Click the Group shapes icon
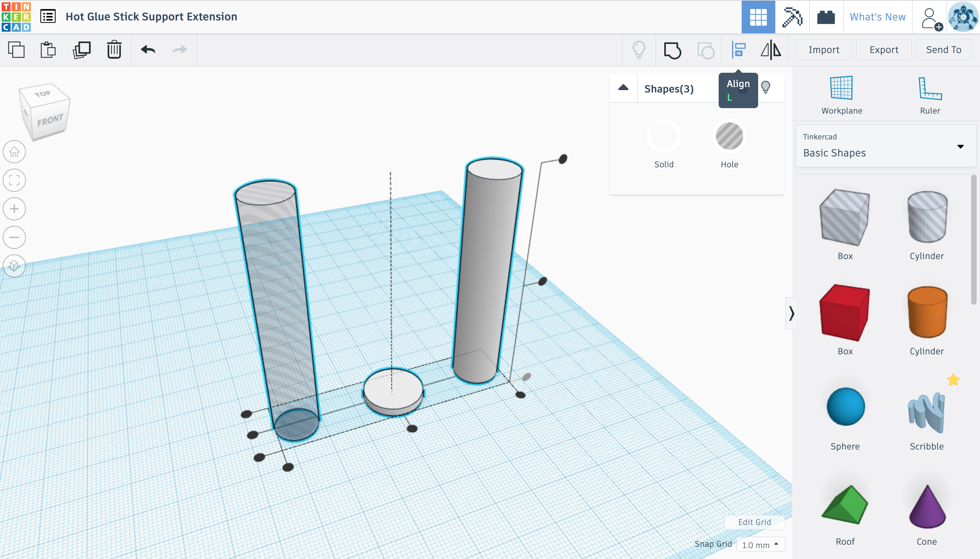 coord(672,50)
